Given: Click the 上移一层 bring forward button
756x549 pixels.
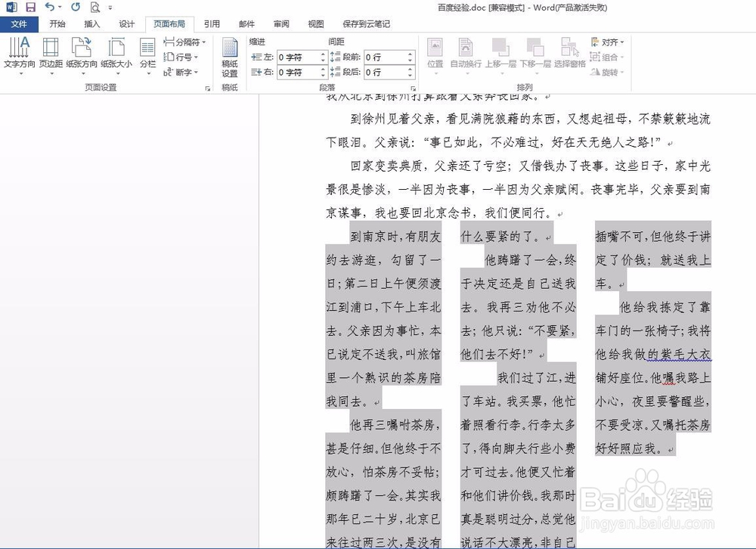Looking at the screenshot, I should coord(500,55).
